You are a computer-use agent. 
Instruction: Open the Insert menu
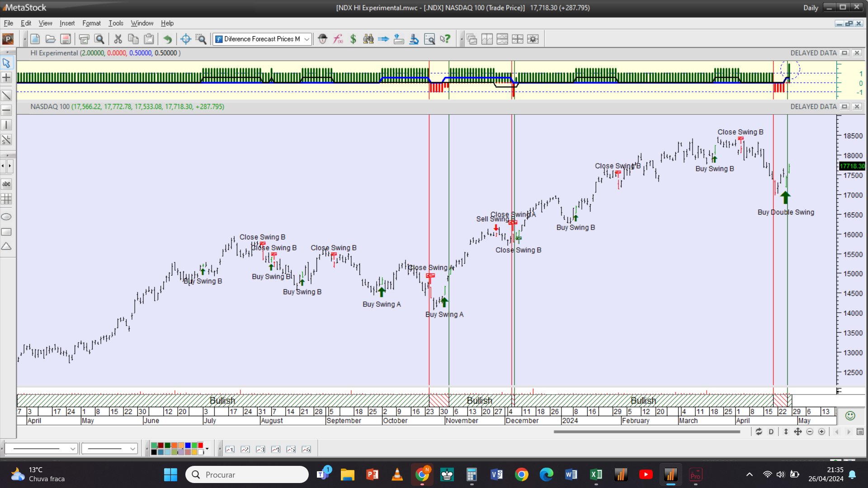67,23
